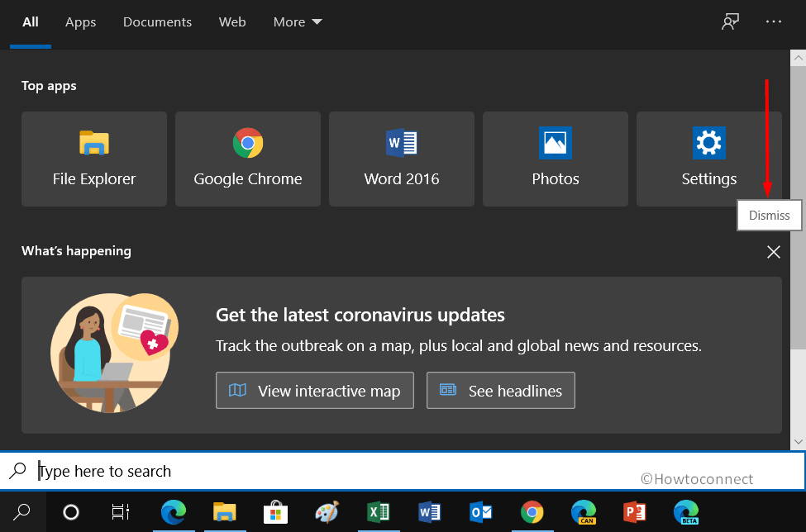Open Excel from the taskbar
Image resolution: width=806 pixels, height=532 pixels.
click(x=379, y=512)
